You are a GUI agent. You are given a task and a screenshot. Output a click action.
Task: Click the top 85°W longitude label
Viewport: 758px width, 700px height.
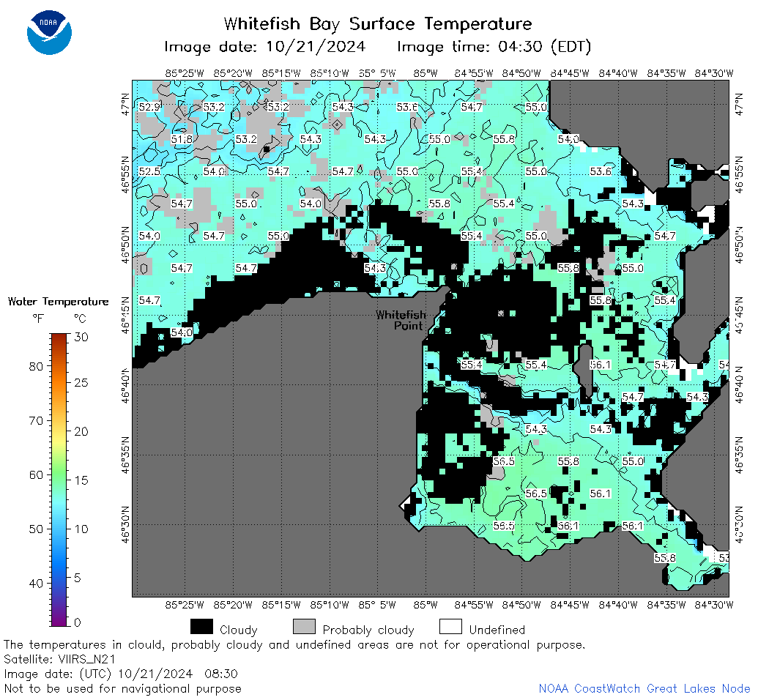pos(426,73)
